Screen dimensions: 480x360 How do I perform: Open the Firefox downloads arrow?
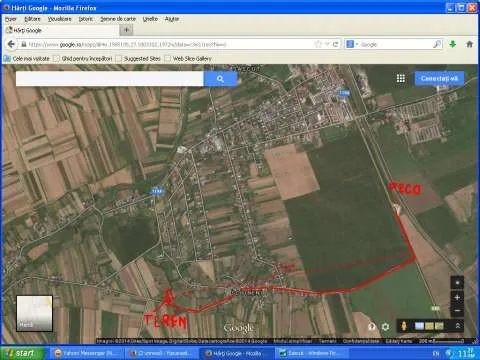click(452, 44)
